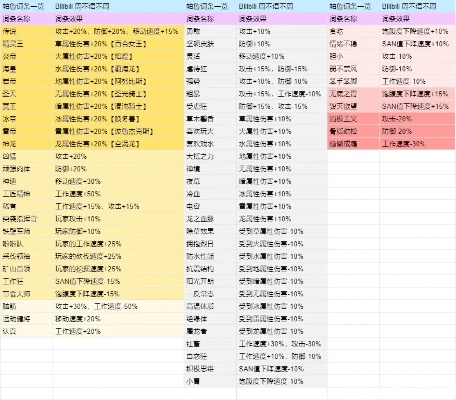
Task: Click effect cell mentioning 【霸海龙】
Action: coord(118,69)
